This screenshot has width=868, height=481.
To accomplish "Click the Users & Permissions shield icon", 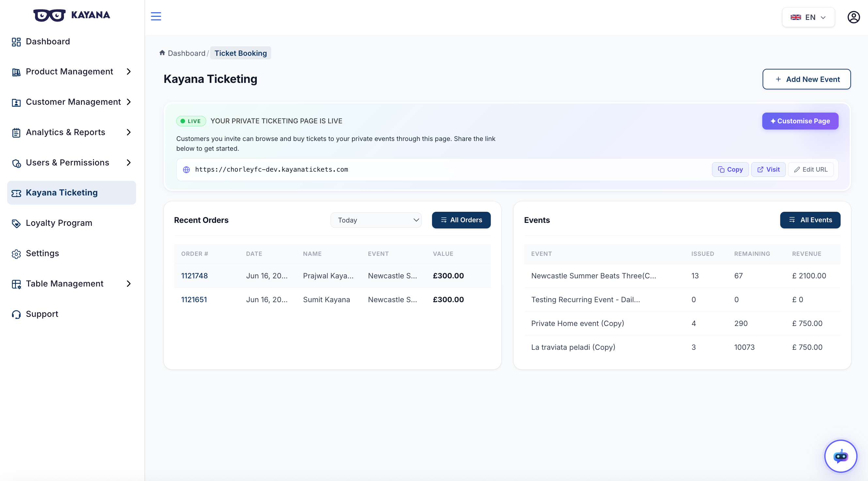I will [x=16, y=163].
